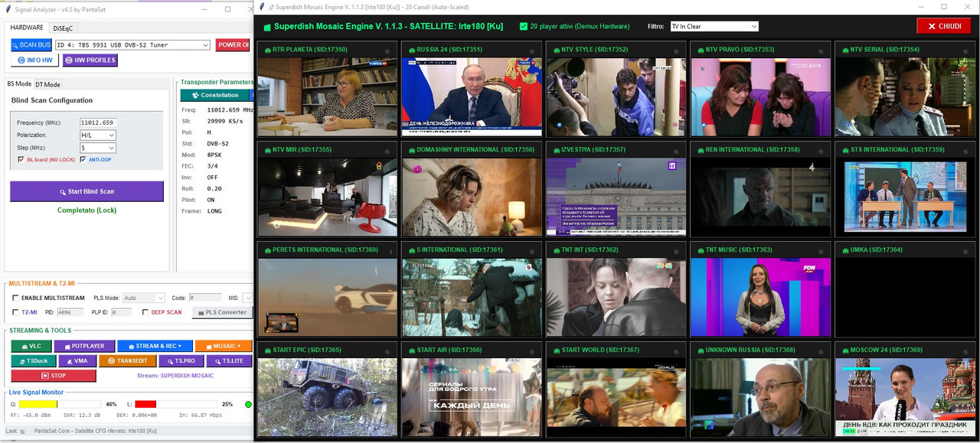Select the MOSCOW 24 video thumbnail
This screenshot has width=980, height=443.
pos(905,398)
